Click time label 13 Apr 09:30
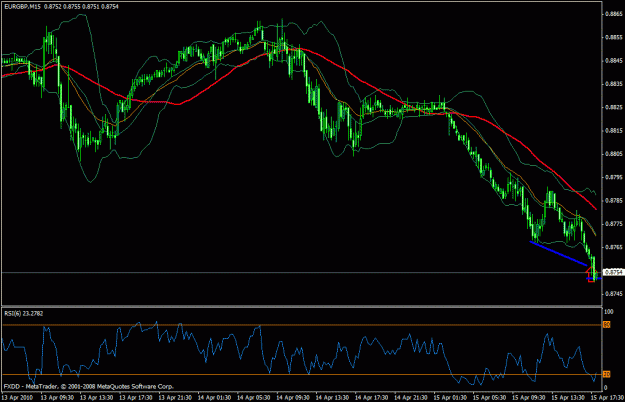 [57, 398]
